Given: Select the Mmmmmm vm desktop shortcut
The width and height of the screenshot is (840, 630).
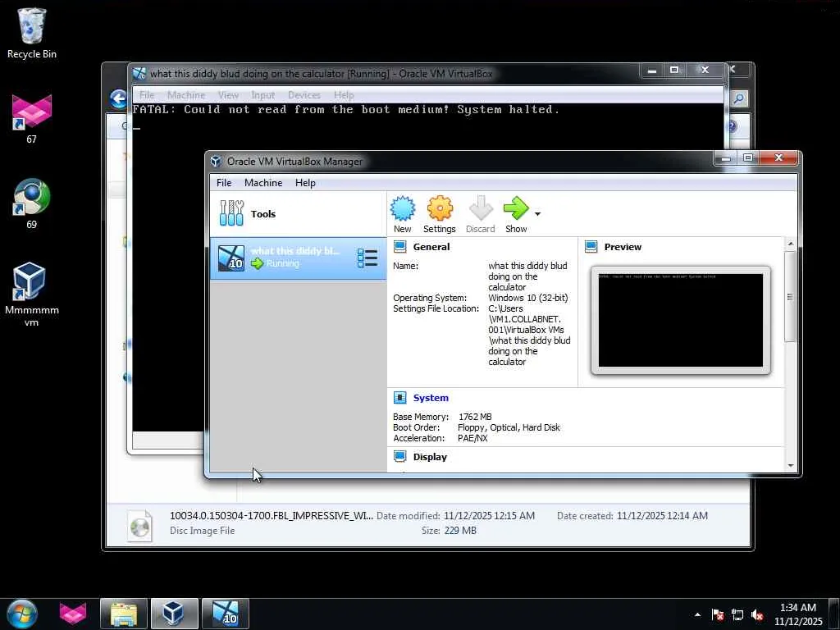Looking at the screenshot, I should (x=32, y=294).
